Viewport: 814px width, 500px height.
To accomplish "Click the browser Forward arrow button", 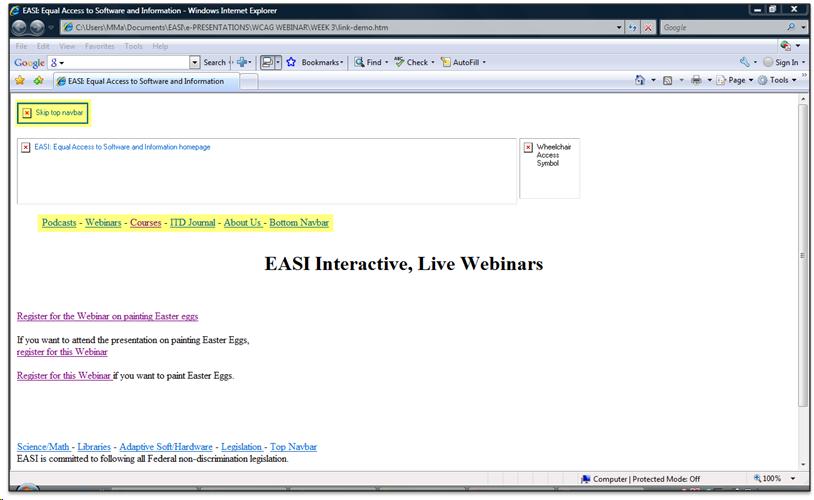I will pos(37,28).
